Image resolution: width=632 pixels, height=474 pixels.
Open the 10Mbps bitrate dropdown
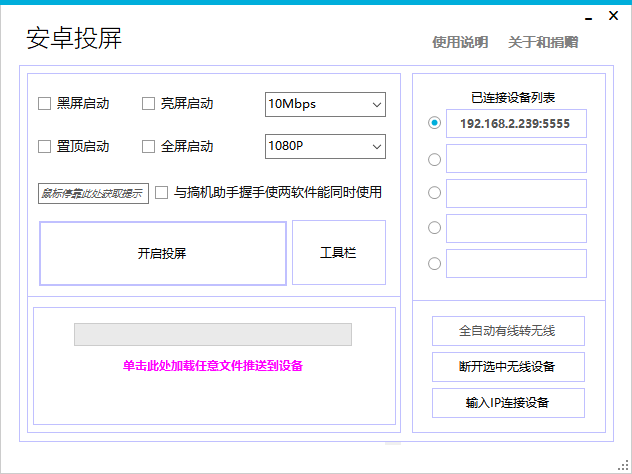click(x=324, y=103)
